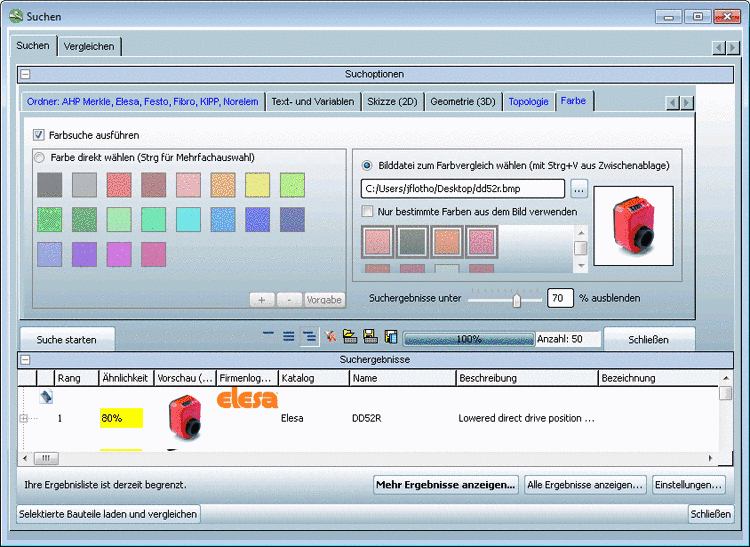Click the right arrow at top tab row end

733,47
